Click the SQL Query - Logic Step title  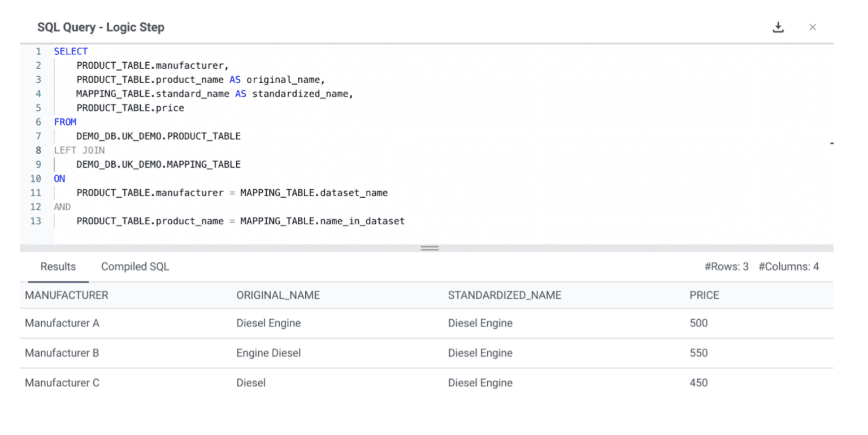(101, 27)
